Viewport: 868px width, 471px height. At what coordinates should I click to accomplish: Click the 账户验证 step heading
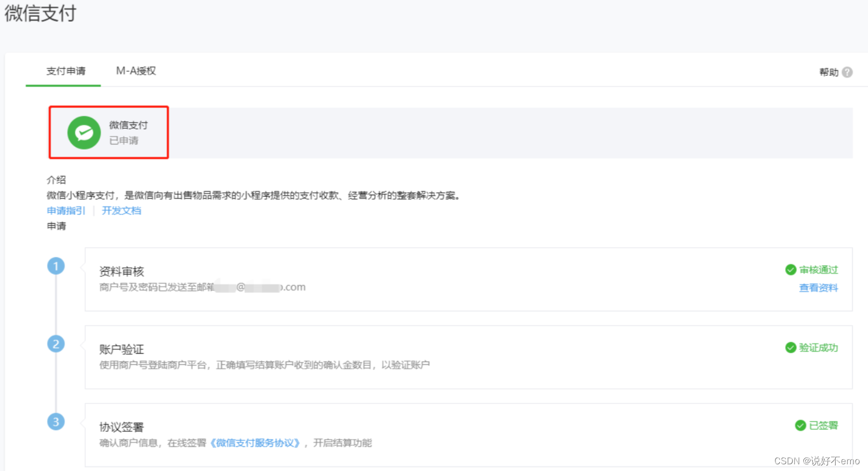click(122, 349)
